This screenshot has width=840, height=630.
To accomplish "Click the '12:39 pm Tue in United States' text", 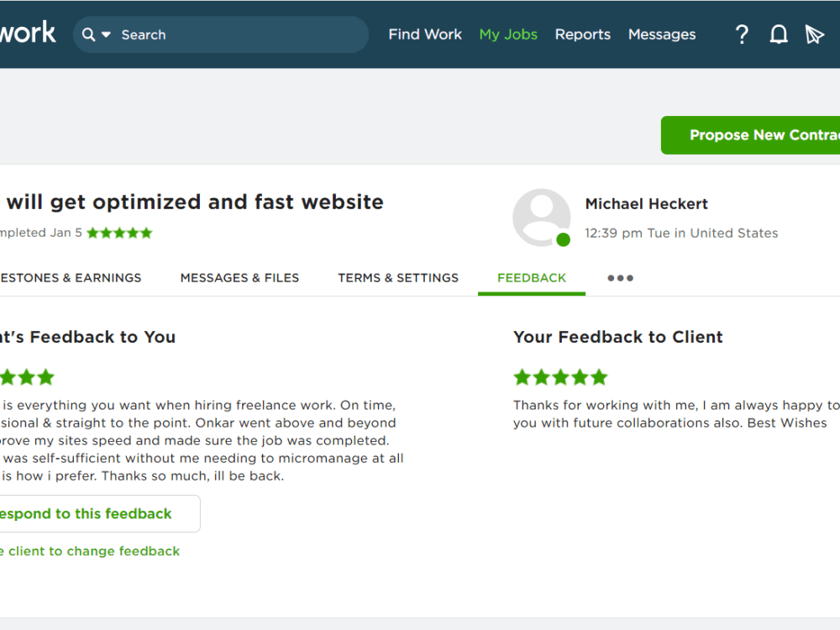I will coord(681,233).
